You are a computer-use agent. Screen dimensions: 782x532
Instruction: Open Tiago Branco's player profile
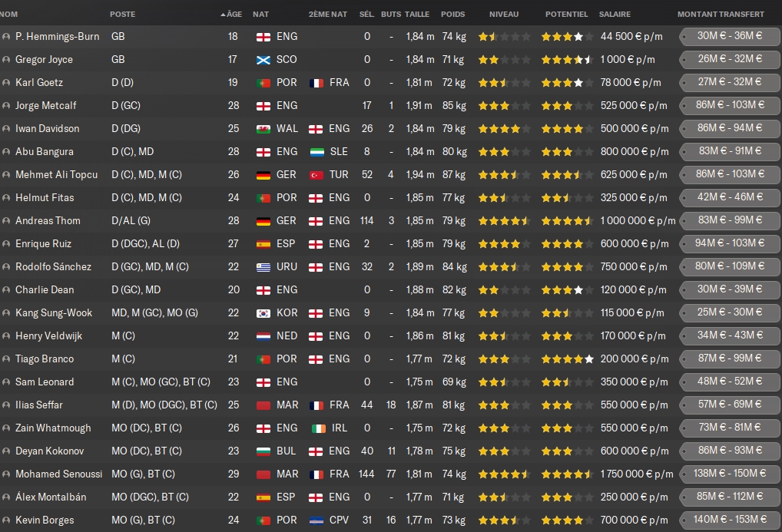(x=45, y=359)
